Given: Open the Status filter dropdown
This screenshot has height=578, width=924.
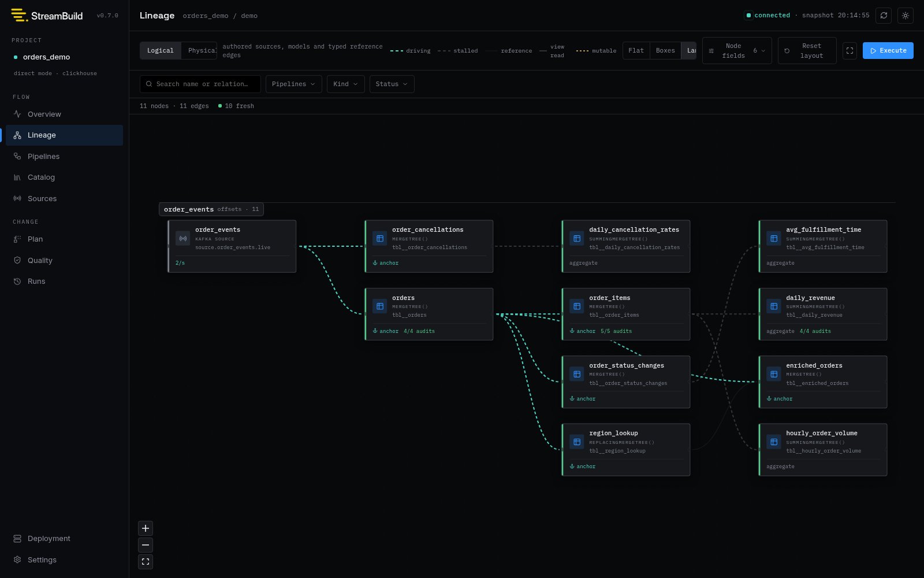Looking at the screenshot, I should point(392,84).
